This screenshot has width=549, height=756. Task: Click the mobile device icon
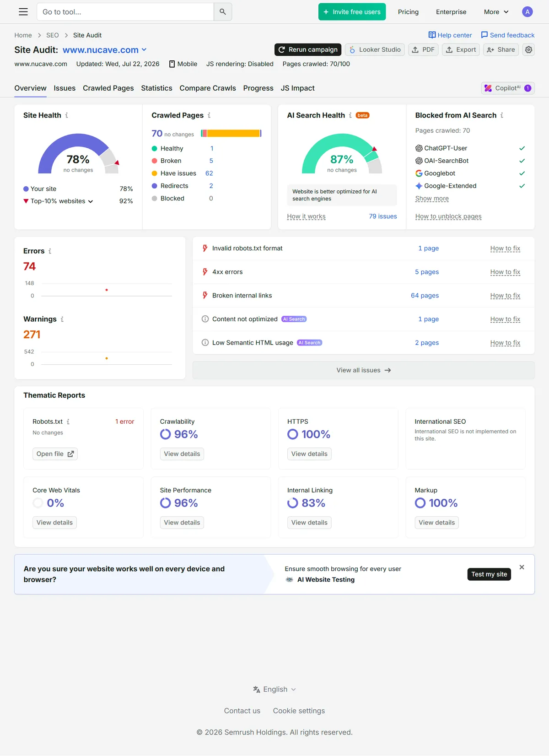[172, 64]
